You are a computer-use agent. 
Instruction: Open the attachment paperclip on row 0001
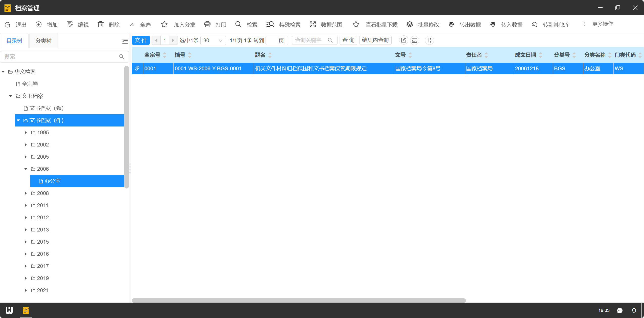click(137, 68)
